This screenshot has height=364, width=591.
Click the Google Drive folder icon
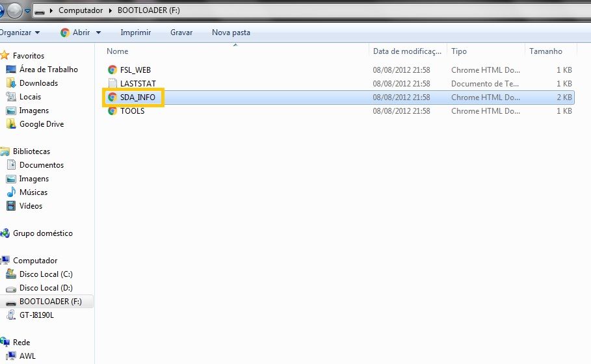11,124
